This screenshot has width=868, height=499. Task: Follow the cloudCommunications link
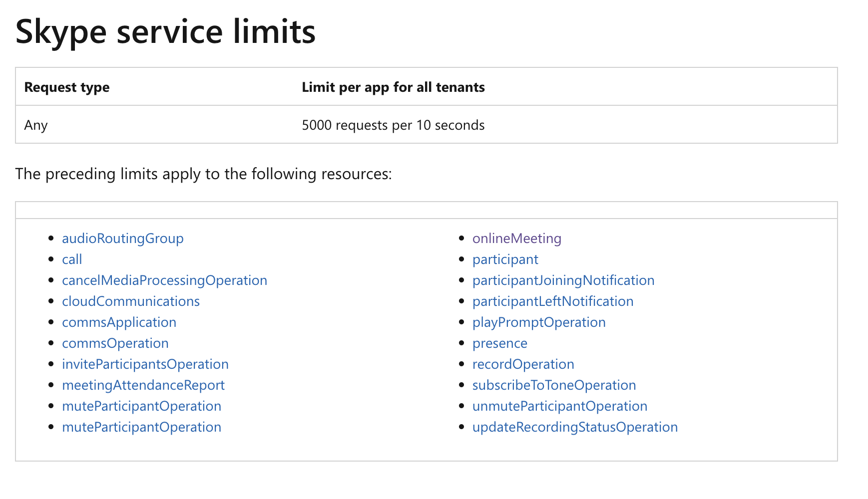[131, 301]
